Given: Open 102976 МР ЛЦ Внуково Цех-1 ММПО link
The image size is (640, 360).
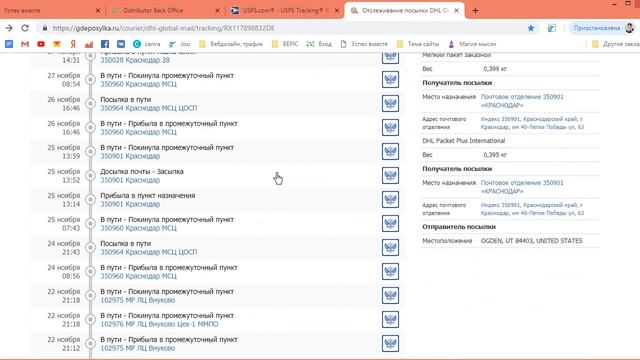Looking at the screenshot, I should tap(159, 324).
